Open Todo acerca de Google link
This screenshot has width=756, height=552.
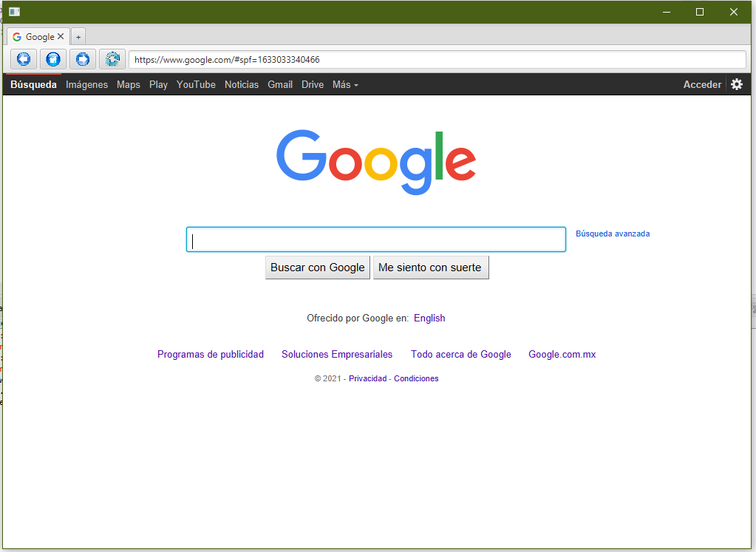(461, 355)
